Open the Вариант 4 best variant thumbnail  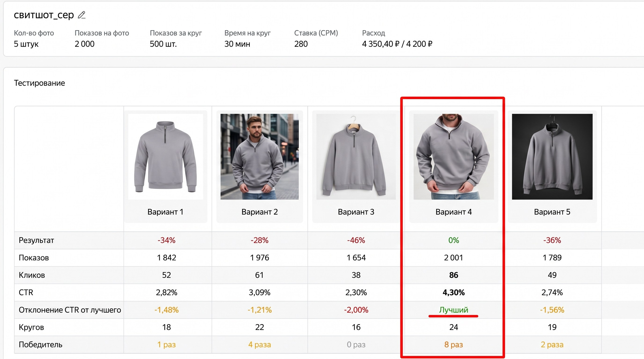pyautogui.click(x=454, y=157)
